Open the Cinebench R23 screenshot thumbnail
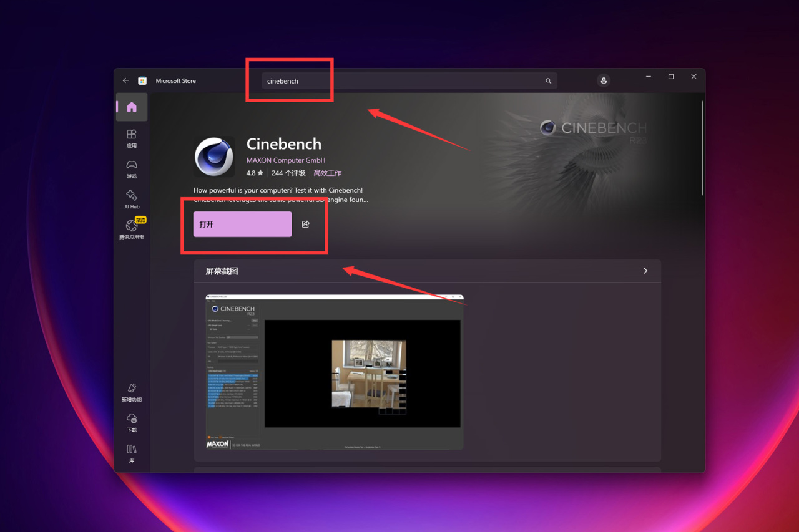Screen dimensions: 799x532 [335, 372]
